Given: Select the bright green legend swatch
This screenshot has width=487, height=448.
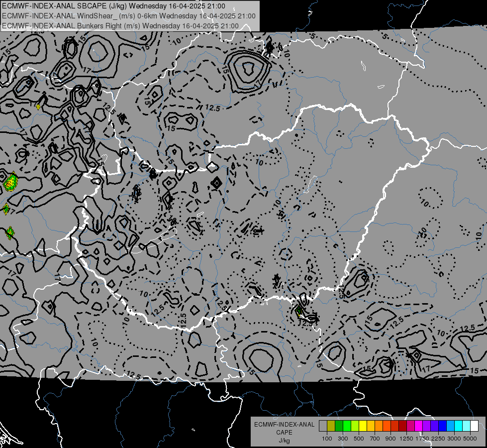Looking at the screenshot, I should 347,426.
